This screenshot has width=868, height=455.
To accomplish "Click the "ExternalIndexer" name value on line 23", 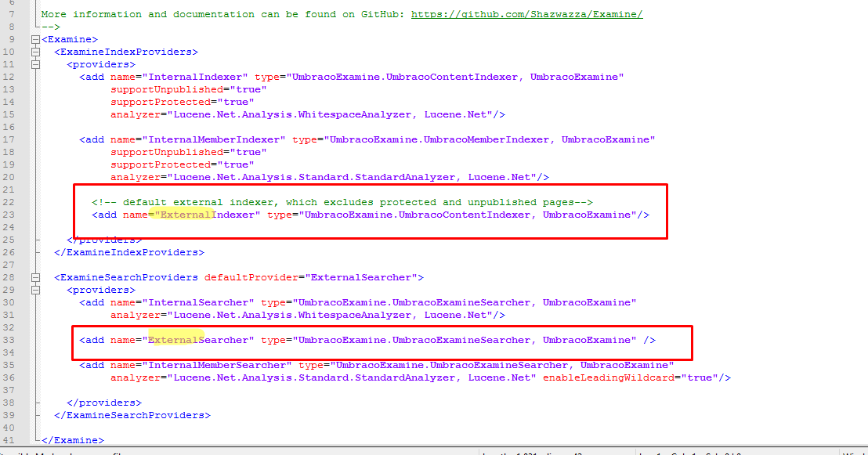I will pos(208,215).
